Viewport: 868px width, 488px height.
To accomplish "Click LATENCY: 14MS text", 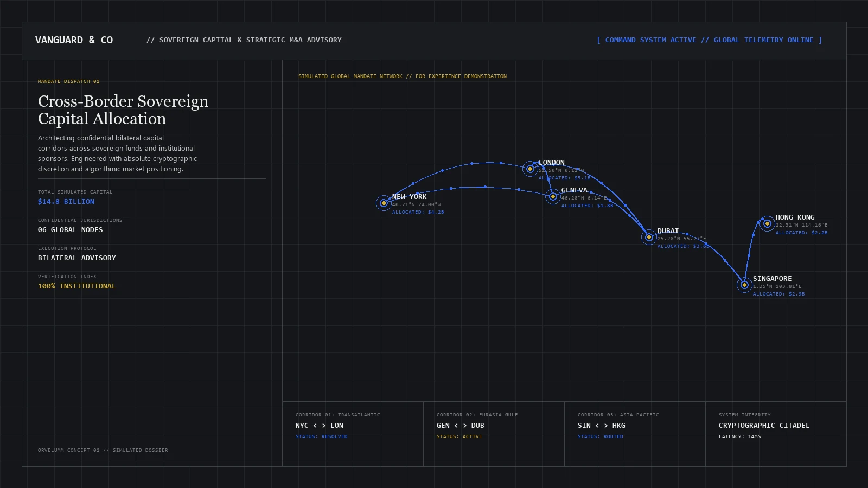I will click(x=740, y=436).
